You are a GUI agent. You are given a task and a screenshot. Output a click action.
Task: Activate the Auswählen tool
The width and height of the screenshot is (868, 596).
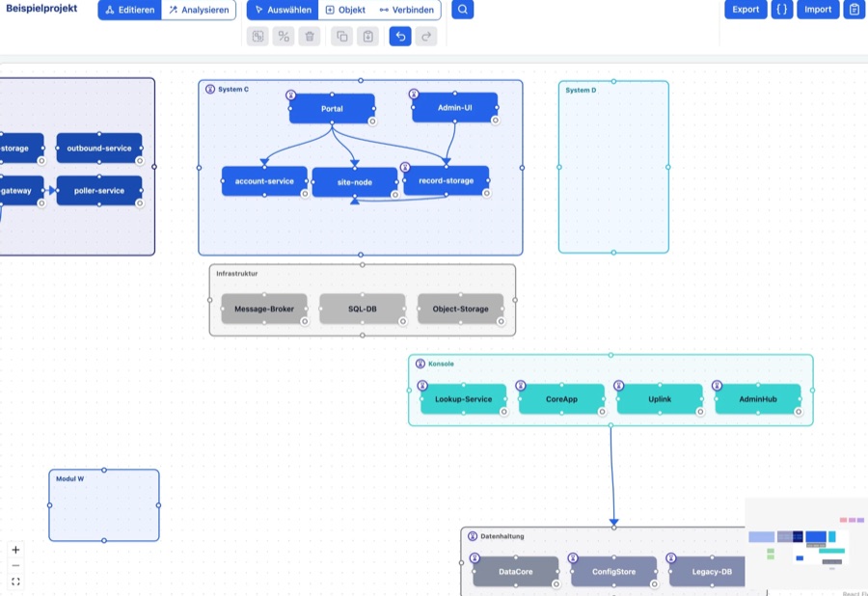tap(283, 10)
